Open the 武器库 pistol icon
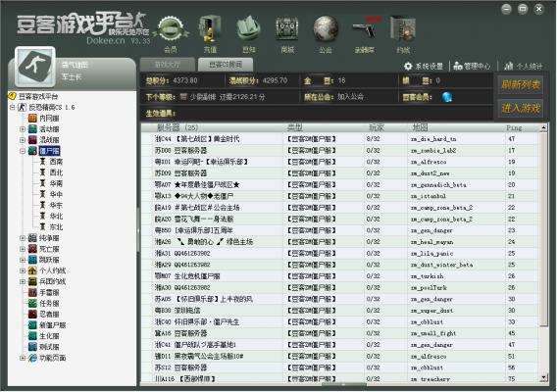This screenshot has width=557, height=392. [x=366, y=28]
